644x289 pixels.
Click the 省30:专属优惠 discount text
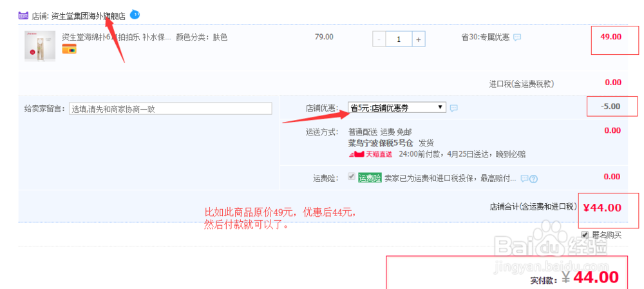click(x=486, y=37)
